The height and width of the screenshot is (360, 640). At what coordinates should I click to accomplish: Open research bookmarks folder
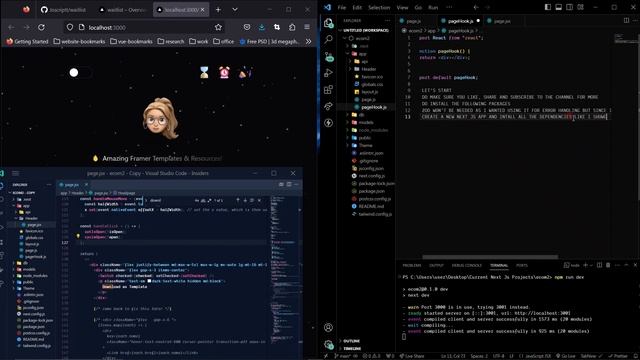171,41
